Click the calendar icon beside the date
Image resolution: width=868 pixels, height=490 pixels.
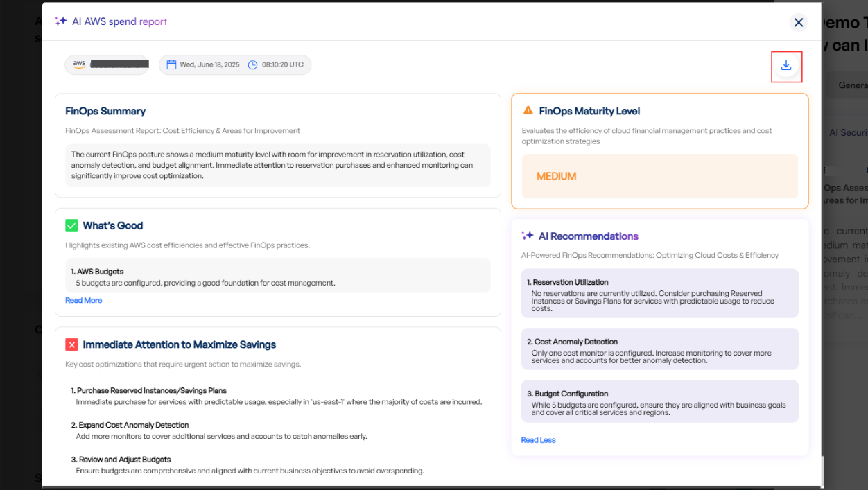pos(171,65)
